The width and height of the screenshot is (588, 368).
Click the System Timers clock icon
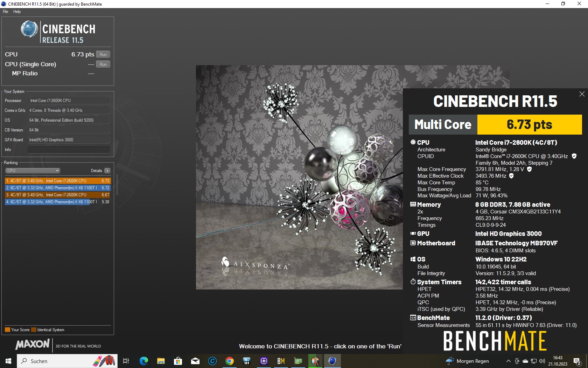coord(413,282)
